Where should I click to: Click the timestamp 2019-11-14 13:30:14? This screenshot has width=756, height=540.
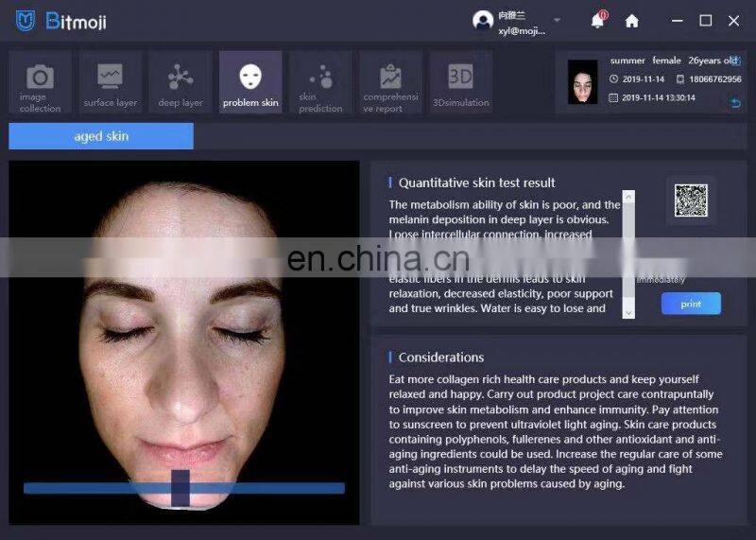[659, 98]
